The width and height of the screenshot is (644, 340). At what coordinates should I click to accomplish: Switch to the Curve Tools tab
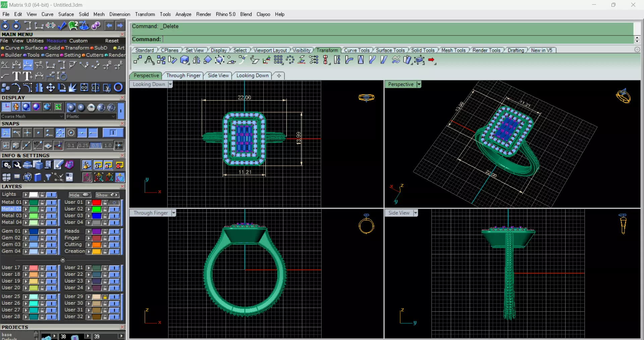[x=357, y=50]
